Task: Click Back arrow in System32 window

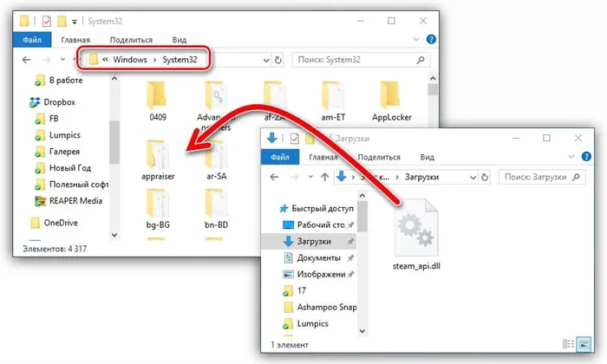Action: tap(26, 60)
